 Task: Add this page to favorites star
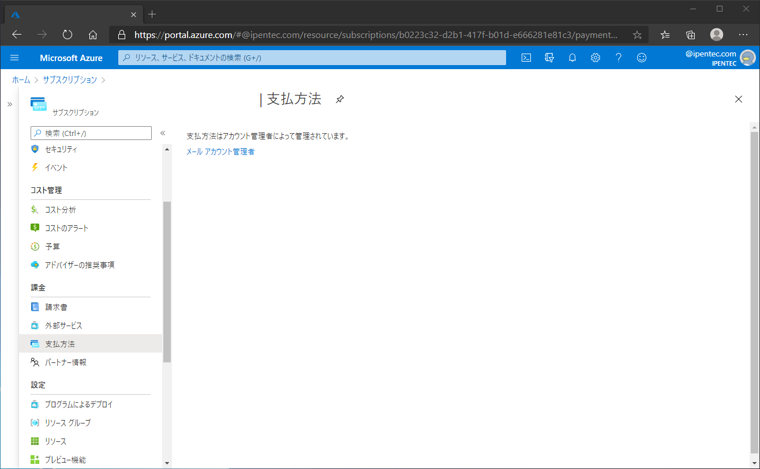(x=637, y=35)
